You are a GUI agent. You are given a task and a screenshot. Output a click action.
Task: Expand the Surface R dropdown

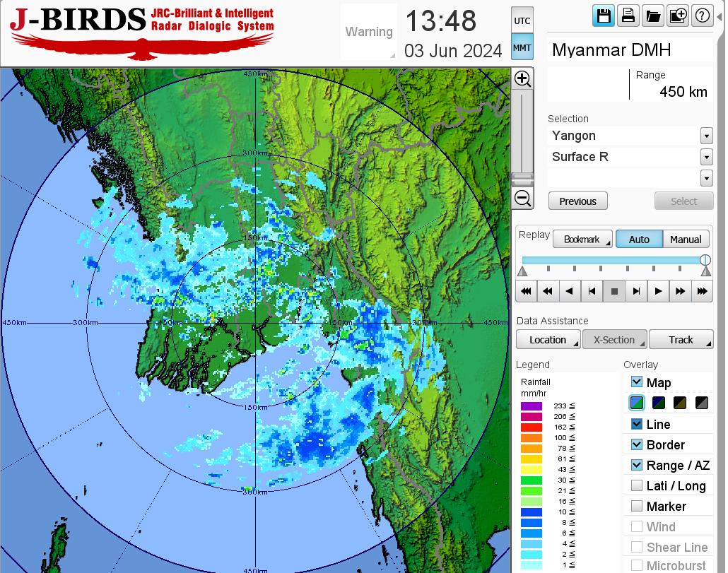706,157
